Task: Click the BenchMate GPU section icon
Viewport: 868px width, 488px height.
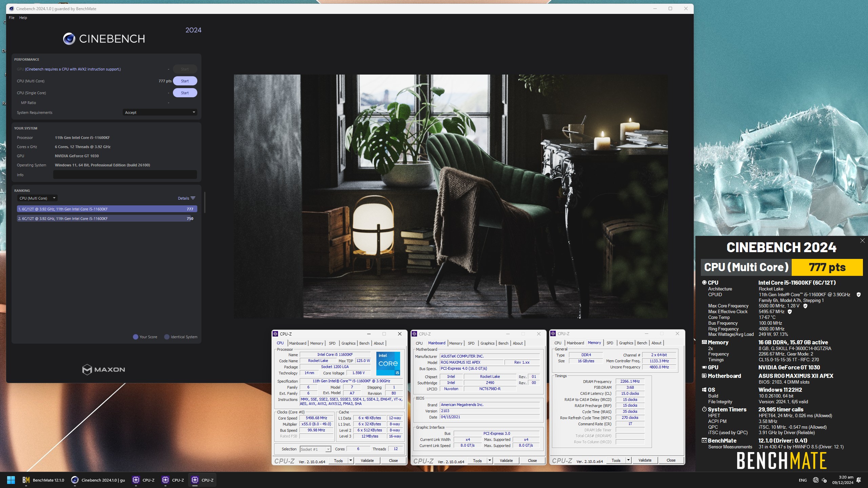Action: [704, 367]
